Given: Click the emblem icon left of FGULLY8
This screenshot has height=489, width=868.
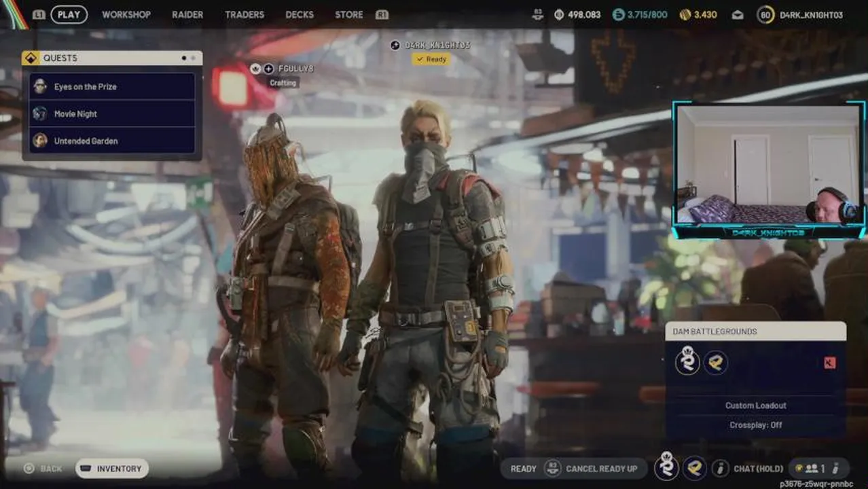Looking at the screenshot, I should click(x=256, y=69).
